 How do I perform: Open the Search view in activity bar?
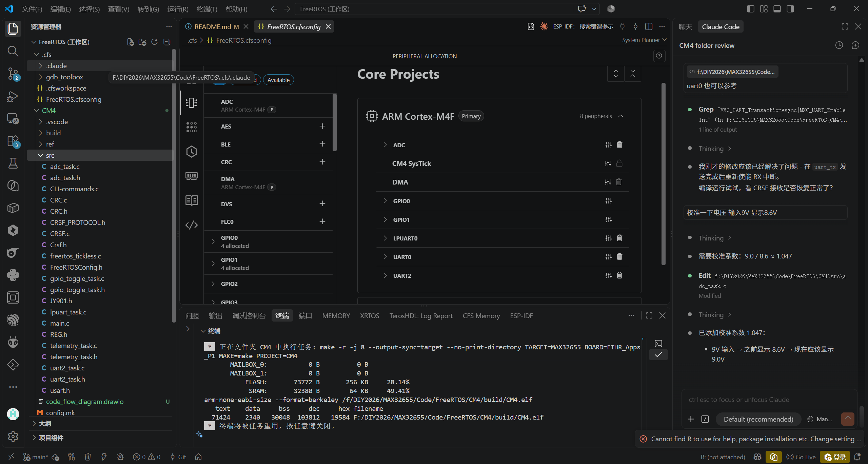(x=13, y=51)
